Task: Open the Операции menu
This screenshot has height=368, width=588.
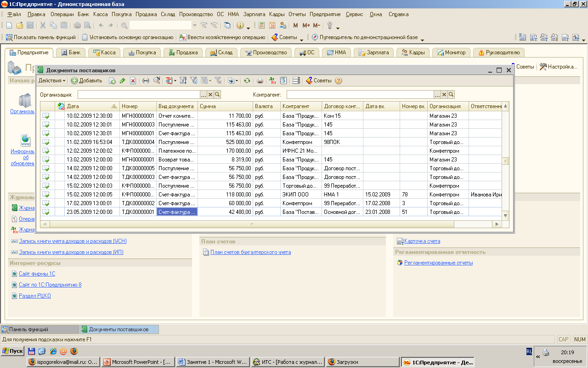Action: pos(62,14)
